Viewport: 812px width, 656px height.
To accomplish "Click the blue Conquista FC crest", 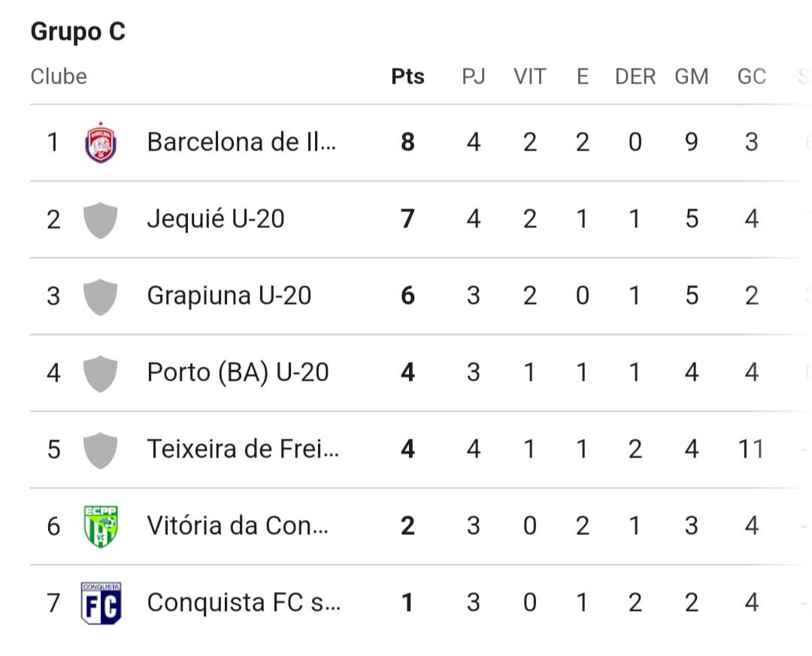I will [x=101, y=603].
